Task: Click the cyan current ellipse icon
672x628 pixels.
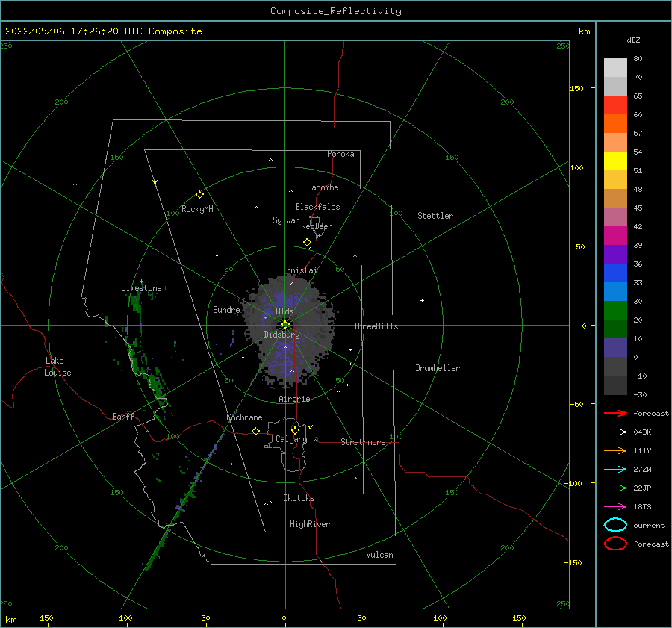Action: tap(615, 525)
